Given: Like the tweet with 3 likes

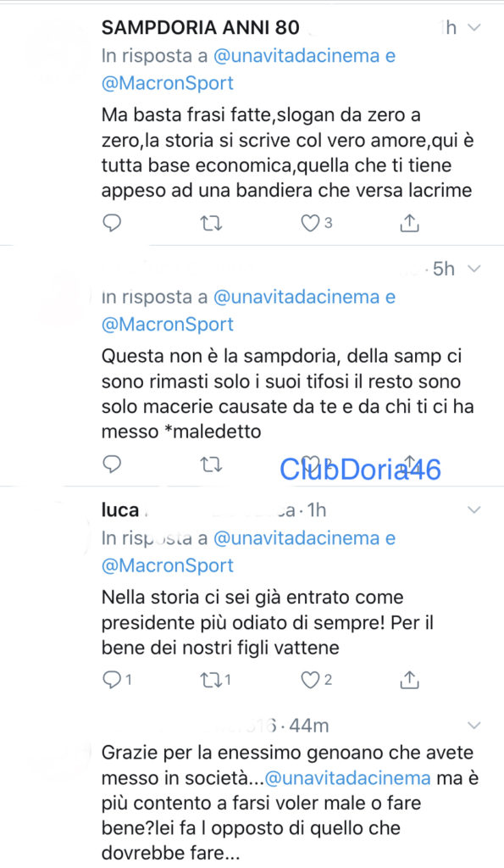Looking at the screenshot, I should [x=310, y=223].
